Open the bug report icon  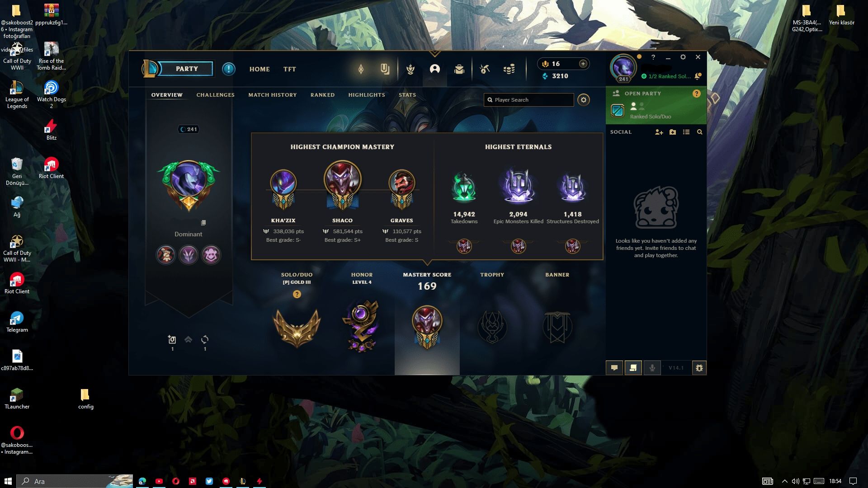699,368
